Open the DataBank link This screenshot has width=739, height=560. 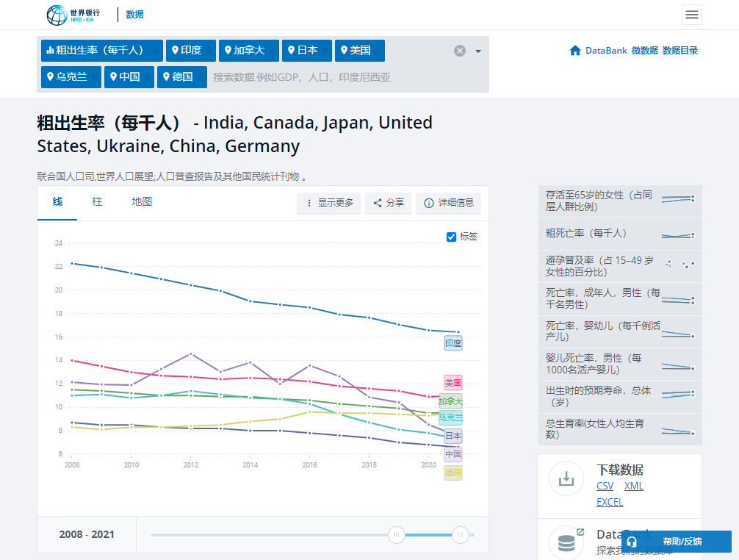[x=606, y=51]
